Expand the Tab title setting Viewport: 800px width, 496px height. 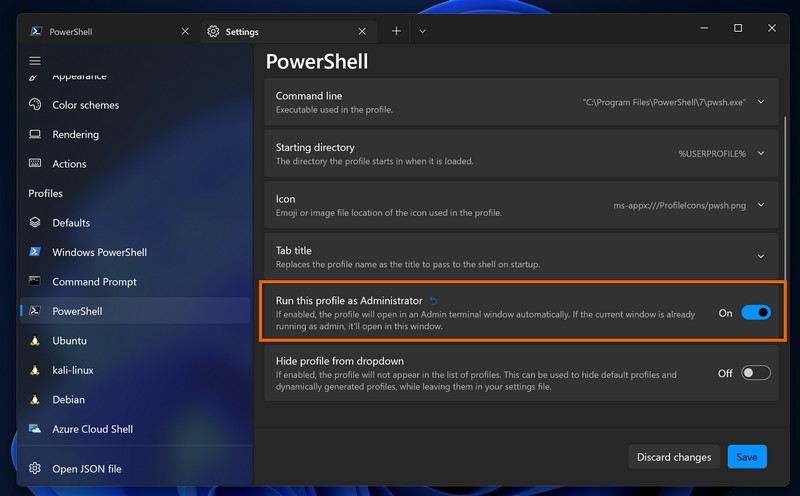[761, 256]
